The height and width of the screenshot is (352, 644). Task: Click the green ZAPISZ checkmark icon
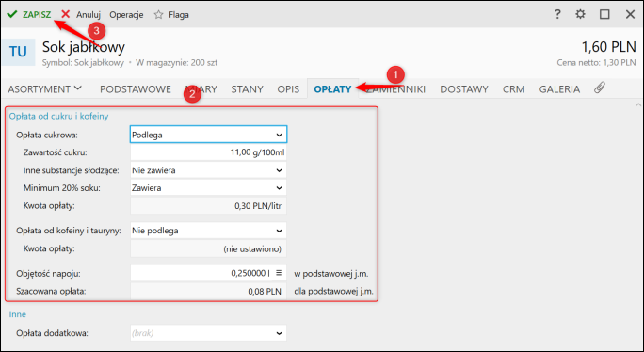[12, 14]
